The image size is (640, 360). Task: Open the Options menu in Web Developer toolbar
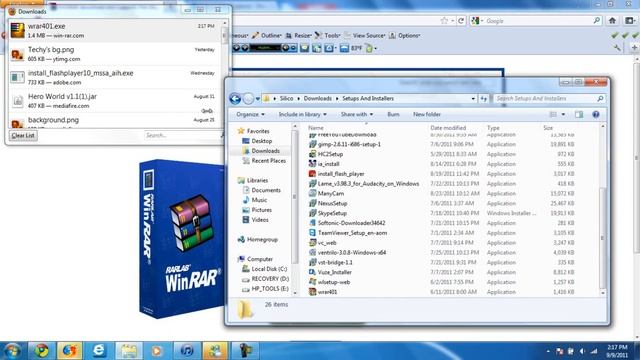(x=404, y=36)
